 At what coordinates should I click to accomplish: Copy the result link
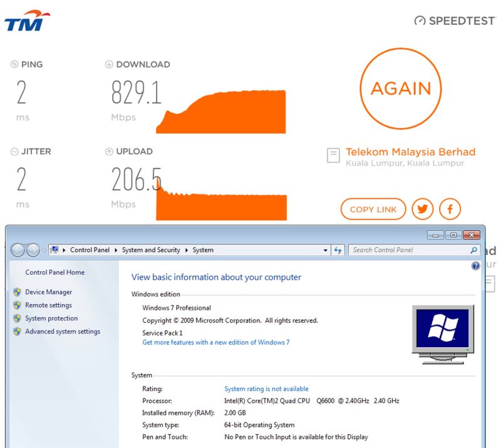[x=373, y=209]
